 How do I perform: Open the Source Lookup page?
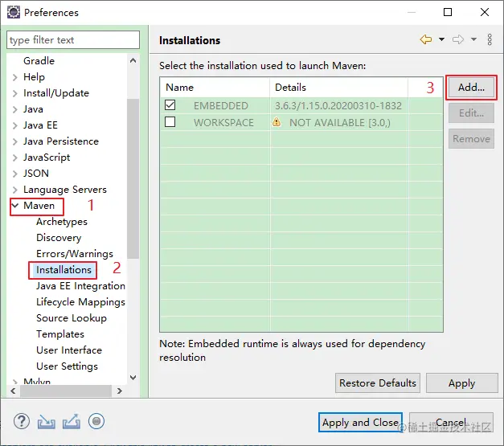point(72,317)
